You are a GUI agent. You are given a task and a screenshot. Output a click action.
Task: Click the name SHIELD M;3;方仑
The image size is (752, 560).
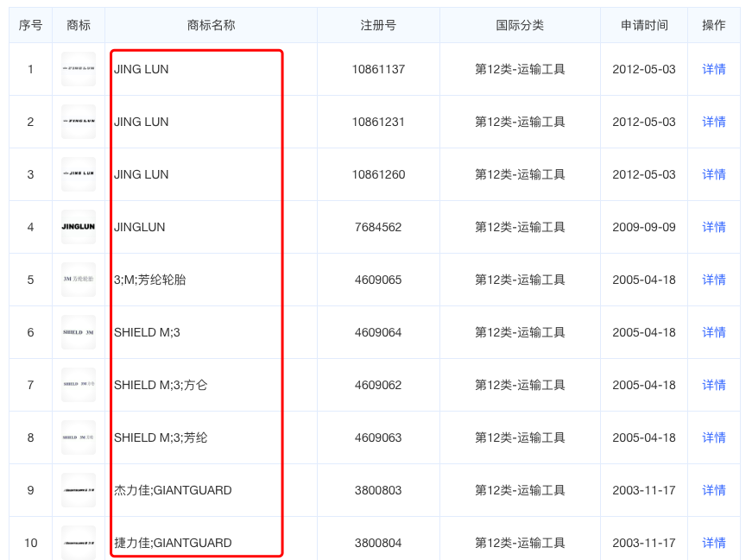click(x=161, y=385)
